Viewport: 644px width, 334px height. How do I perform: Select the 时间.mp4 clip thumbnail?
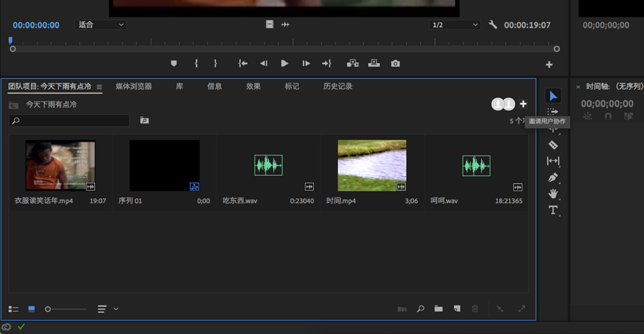click(372, 165)
